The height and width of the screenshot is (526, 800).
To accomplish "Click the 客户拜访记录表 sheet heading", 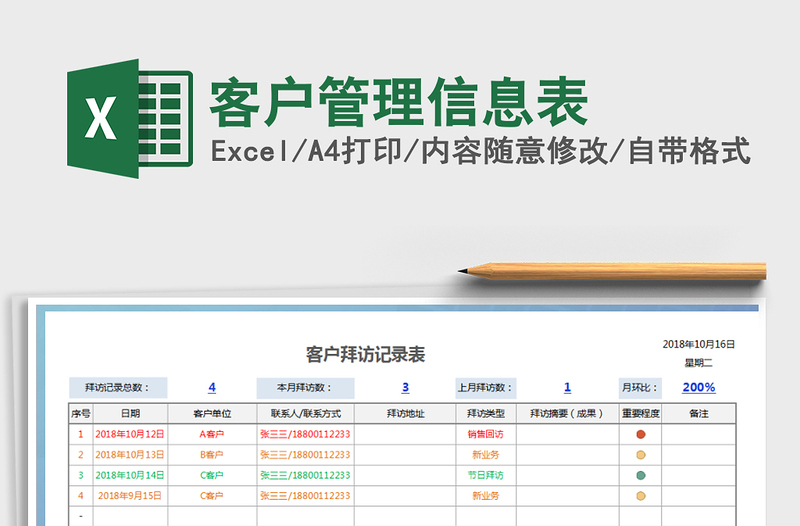I will pos(365,354).
